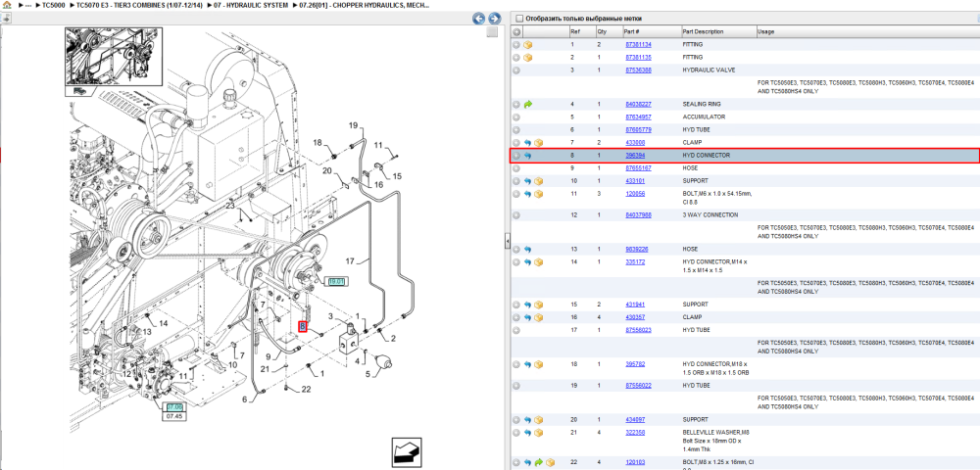
Task: Click the plus icon on ACCUMULATOR row
Action: (x=516, y=117)
